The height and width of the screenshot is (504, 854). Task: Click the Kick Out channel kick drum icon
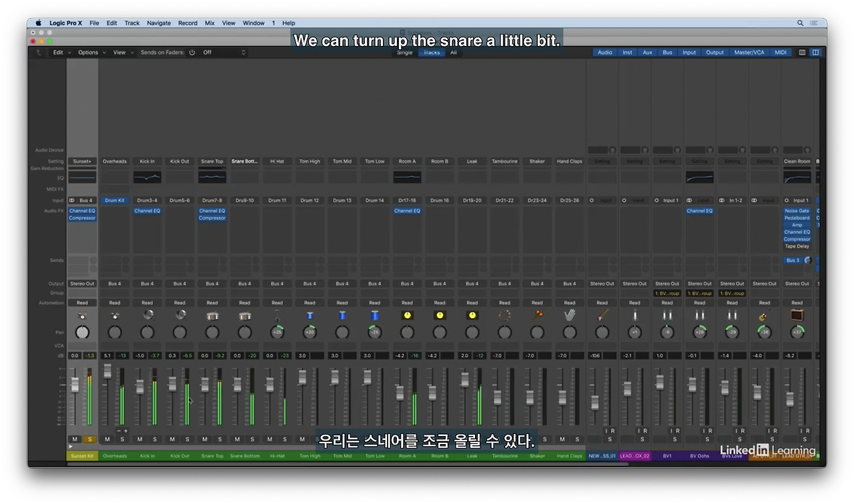pos(179,315)
